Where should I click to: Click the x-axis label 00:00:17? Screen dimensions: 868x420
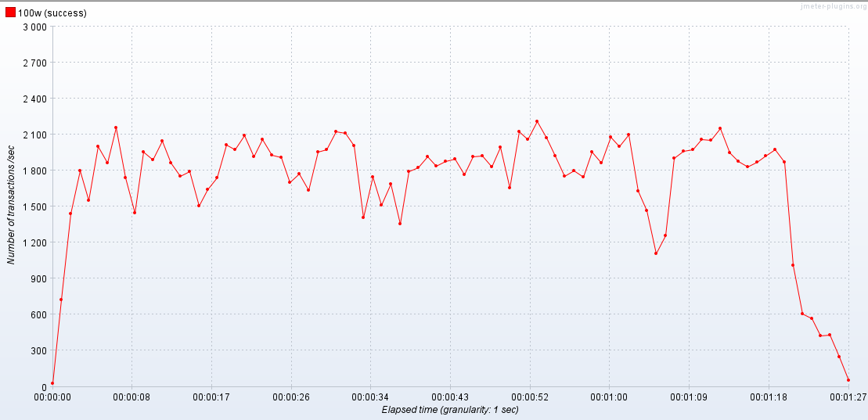[x=211, y=397]
